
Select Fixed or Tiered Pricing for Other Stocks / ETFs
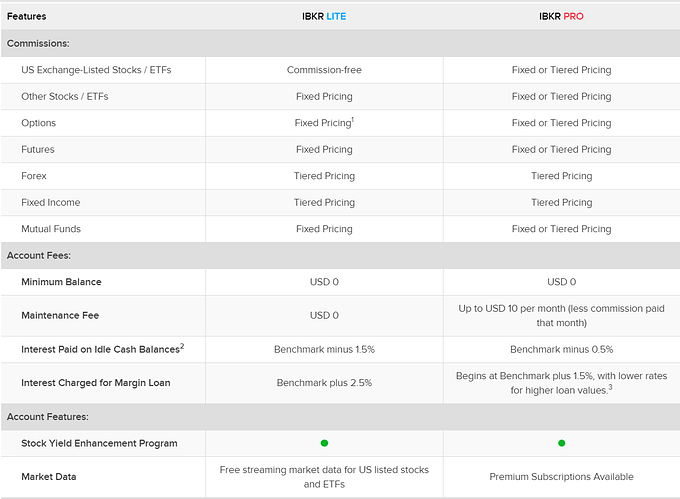tap(561, 96)
